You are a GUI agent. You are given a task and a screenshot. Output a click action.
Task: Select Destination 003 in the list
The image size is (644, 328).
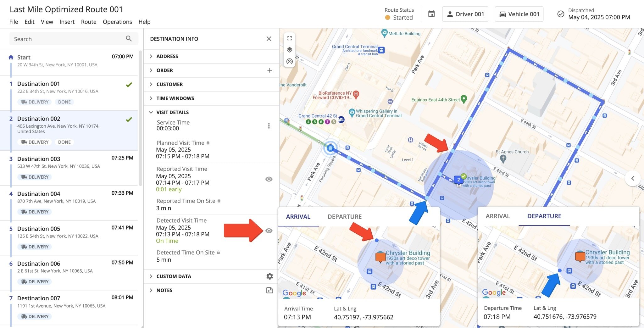69,168
